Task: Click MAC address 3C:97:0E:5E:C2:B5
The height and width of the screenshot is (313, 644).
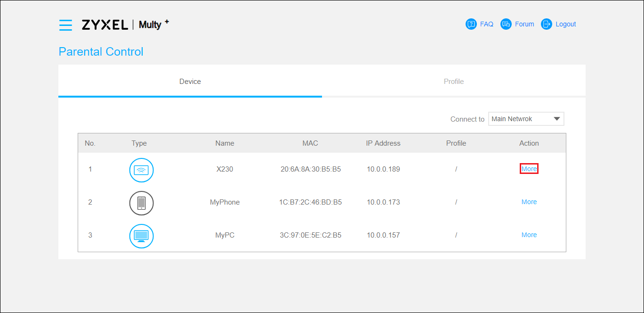Action: click(x=310, y=235)
